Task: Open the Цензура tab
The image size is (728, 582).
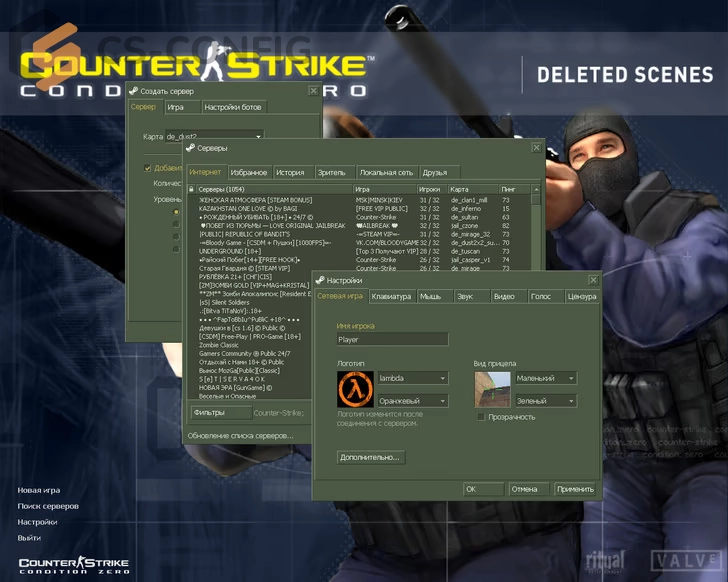Action: (582, 296)
